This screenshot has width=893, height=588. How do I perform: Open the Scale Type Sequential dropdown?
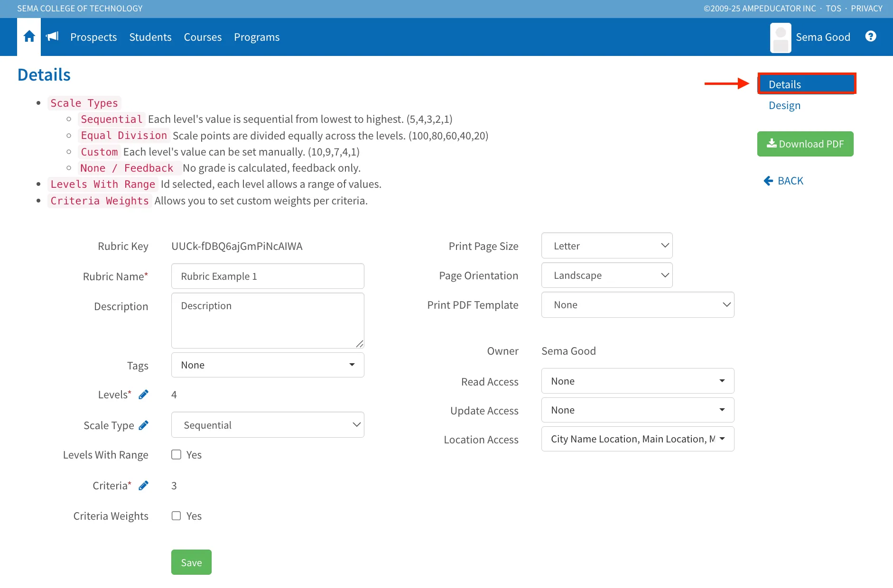(268, 425)
